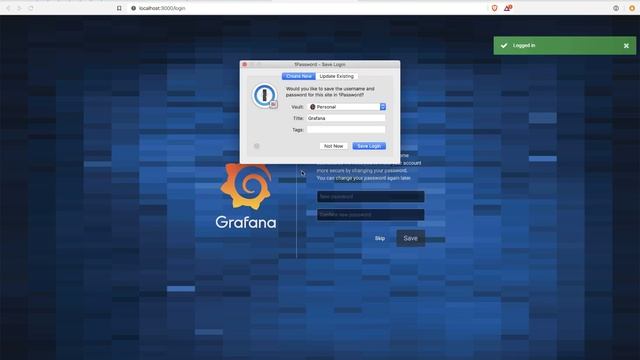Click the empty Tags field
Screen dimensions: 640x360
pyautogui.click(x=346, y=129)
